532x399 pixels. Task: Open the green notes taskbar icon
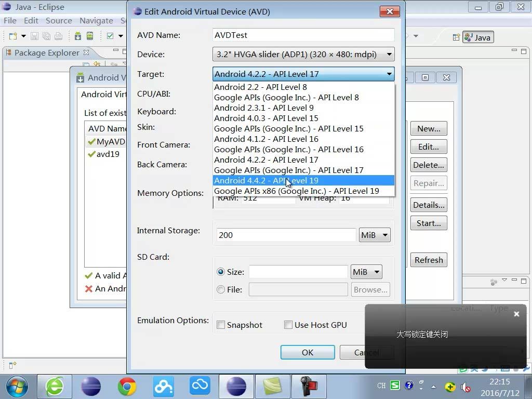click(272, 387)
